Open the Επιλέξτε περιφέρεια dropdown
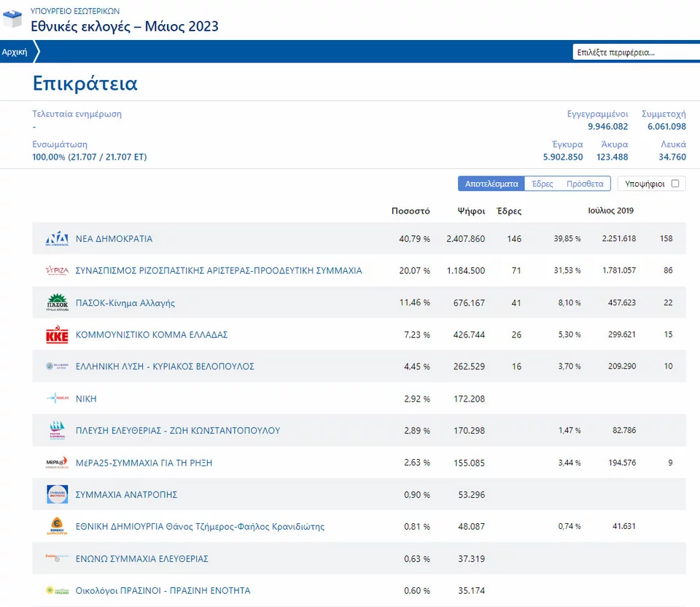 tap(634, 52)
